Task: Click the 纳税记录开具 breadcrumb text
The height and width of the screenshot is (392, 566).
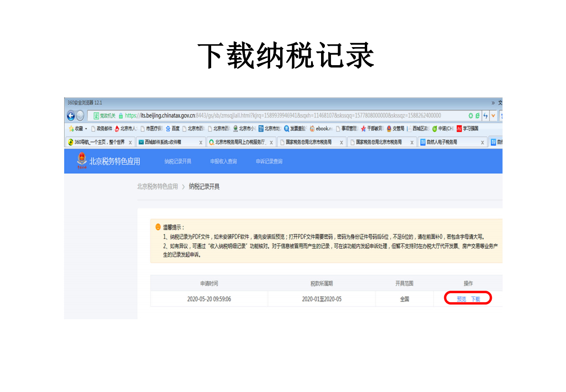Action: 205,186
